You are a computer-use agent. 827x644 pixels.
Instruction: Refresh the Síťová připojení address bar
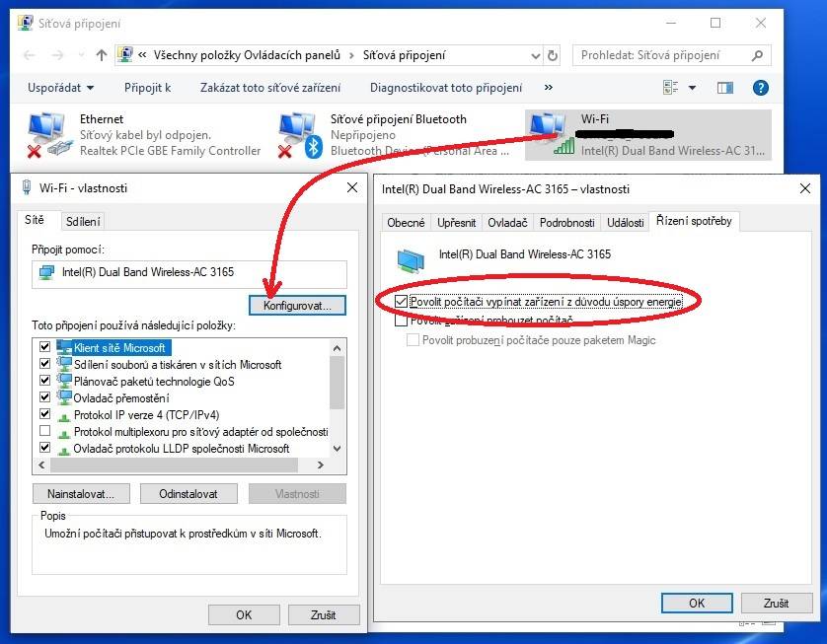click(553, 55)
